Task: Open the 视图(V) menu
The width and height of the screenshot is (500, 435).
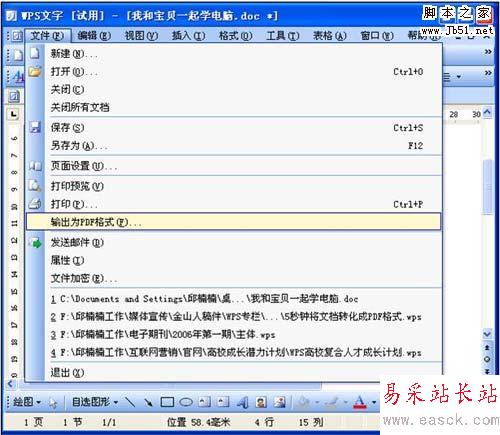Action: (141, 35)
